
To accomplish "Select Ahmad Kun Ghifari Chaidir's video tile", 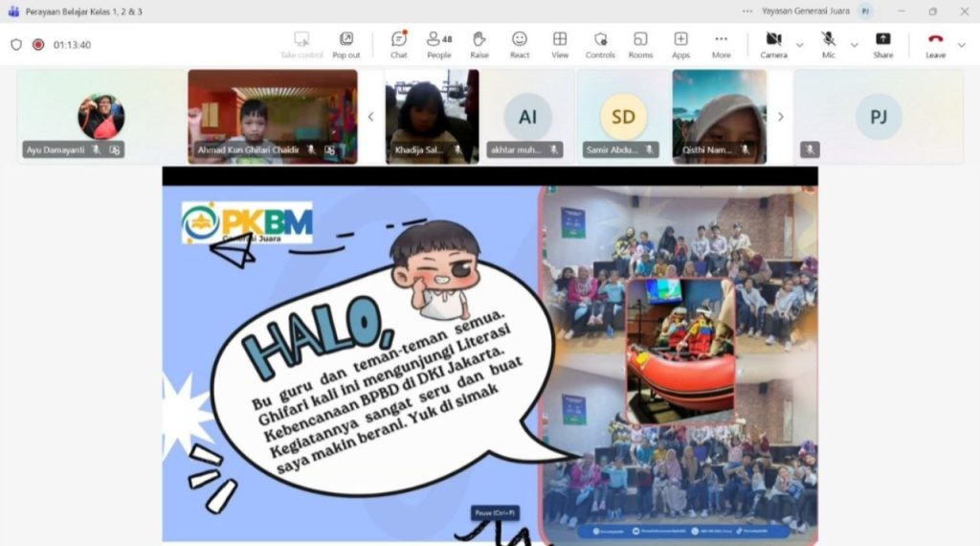I will 272,115.
